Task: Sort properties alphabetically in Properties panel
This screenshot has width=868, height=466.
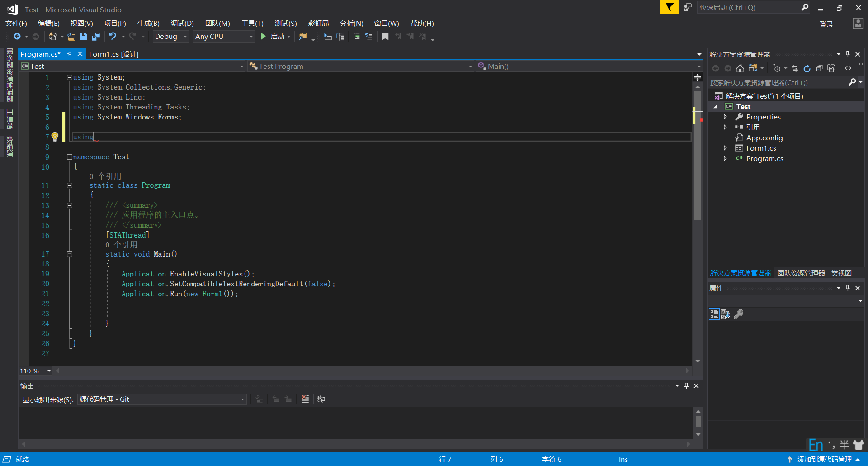Action: (725, 314)
